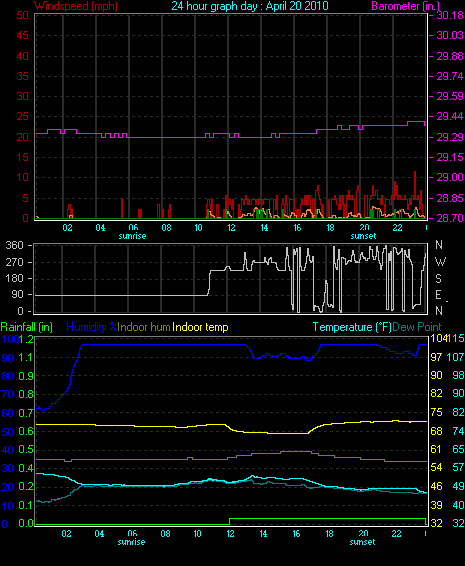Click the yellow indoor temp value "68"

436,431
